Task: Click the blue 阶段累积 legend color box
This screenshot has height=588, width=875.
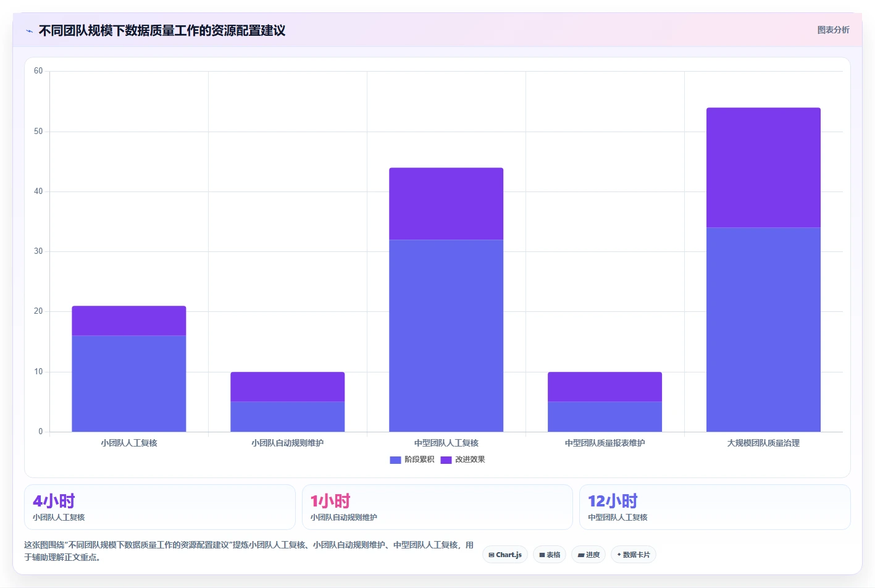Action: (395, 460)
